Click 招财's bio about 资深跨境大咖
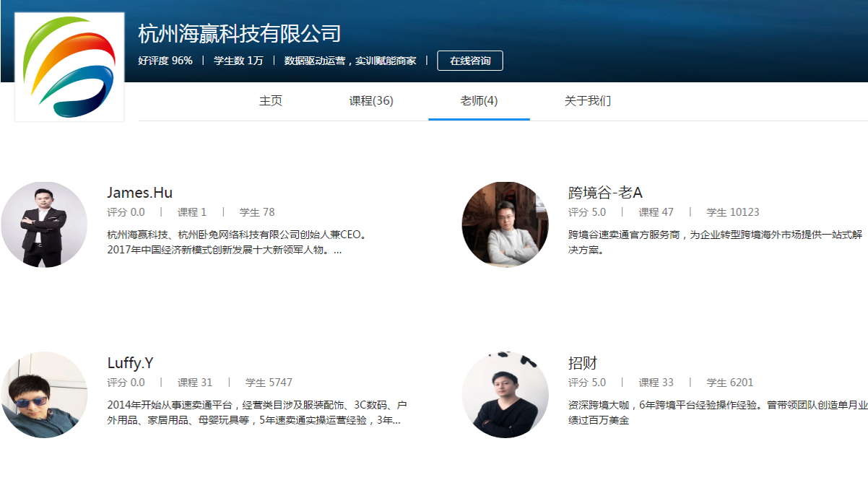The height and width of the screenshot is (493, 868). (x=718, y=412)
